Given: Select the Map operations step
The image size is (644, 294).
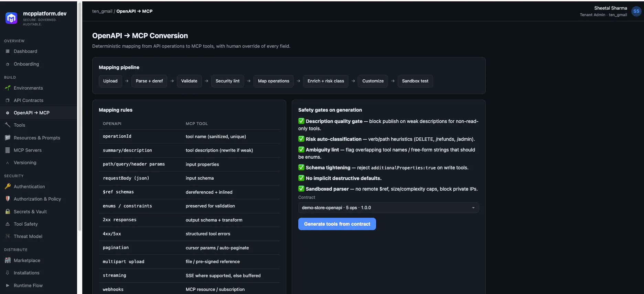Looking at the screenshot, I should tap(273, 81).
